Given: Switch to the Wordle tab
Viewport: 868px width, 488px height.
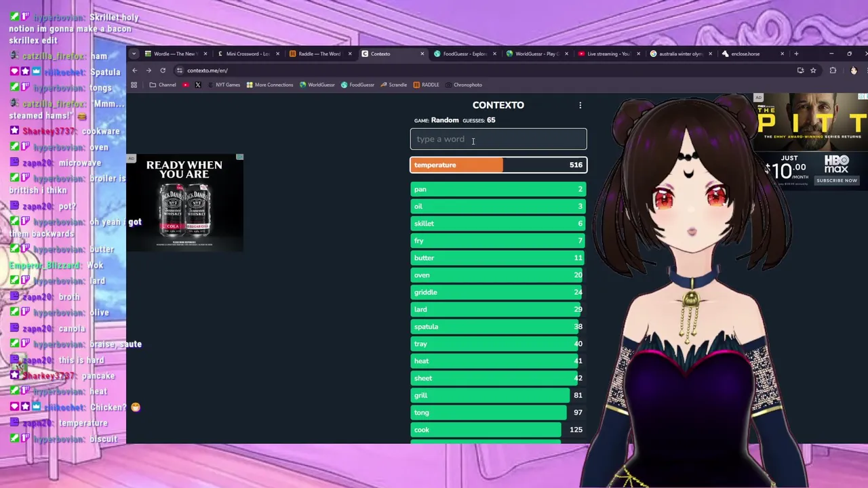Looking at the screenshot, I should coord(175,54).
